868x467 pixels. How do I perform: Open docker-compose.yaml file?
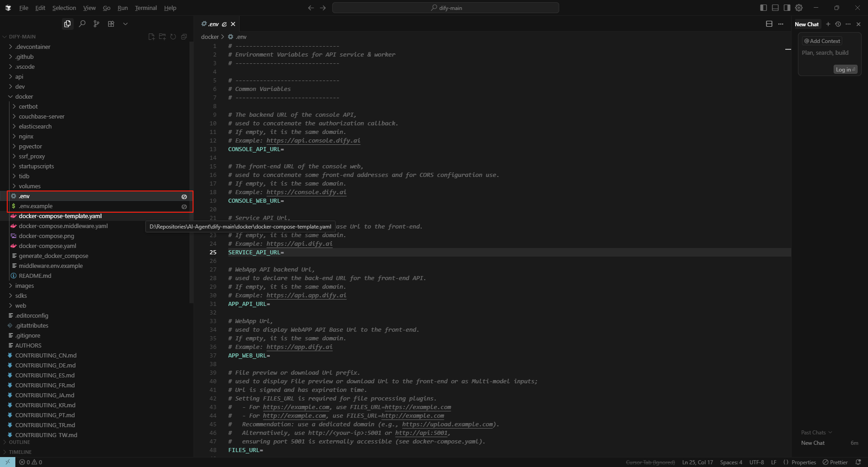47,246
